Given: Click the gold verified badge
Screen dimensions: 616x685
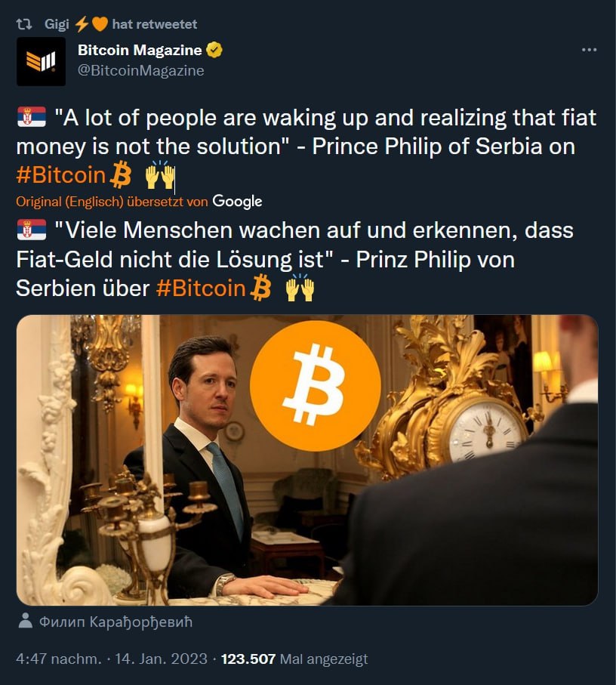Looking at the screenshot, I should click(214, 51).
